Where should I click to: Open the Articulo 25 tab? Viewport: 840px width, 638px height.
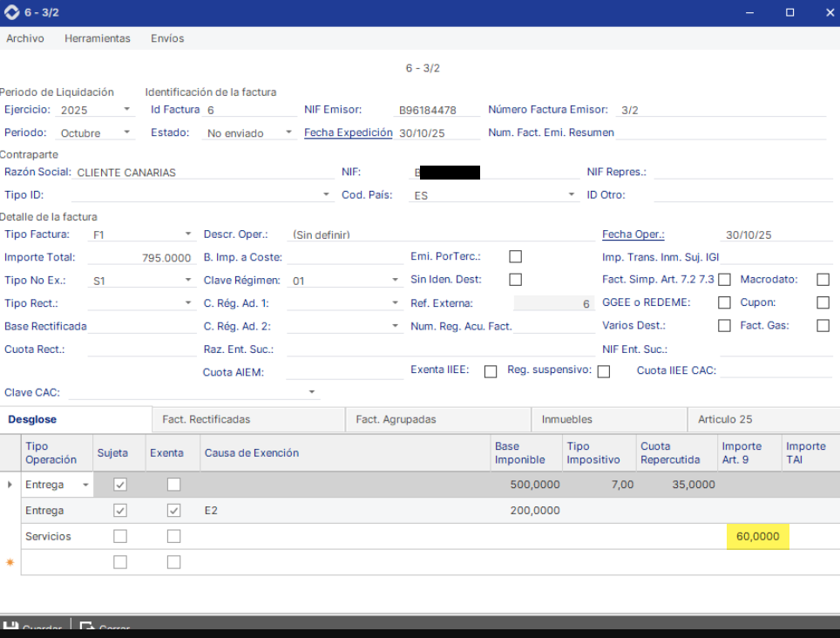tap(764, 419)
